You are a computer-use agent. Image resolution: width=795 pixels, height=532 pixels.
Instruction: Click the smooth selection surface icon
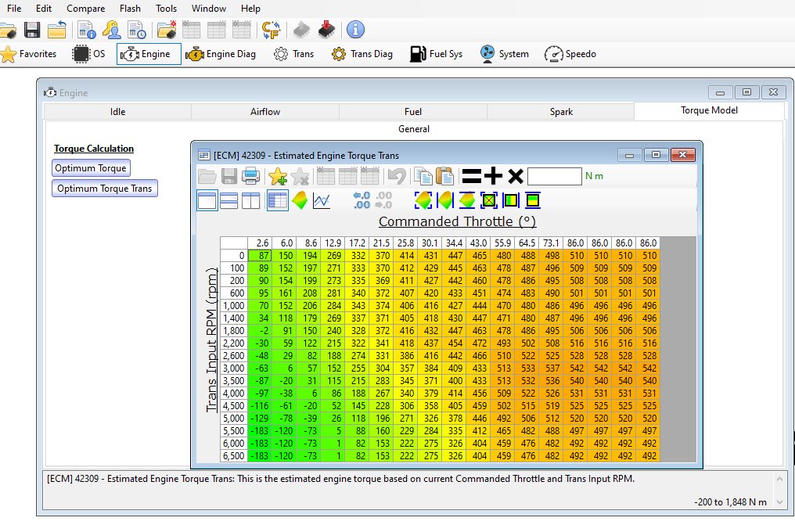tap(423, 200)
